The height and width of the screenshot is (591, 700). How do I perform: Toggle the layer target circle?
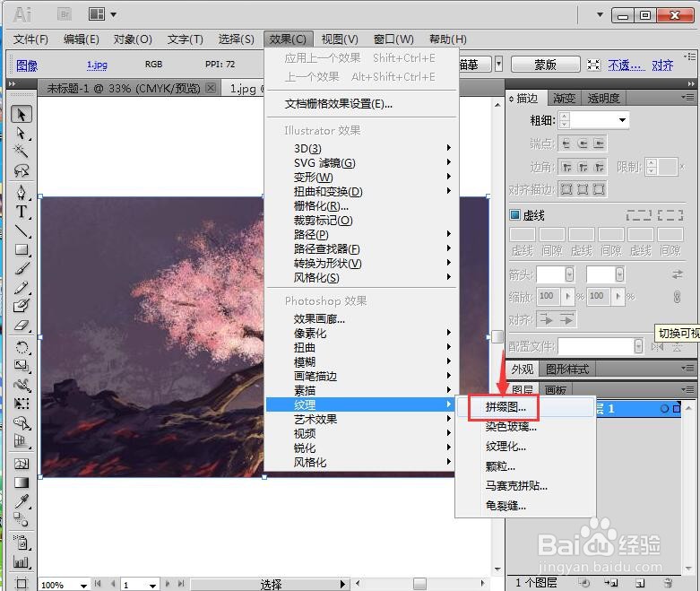664,408
